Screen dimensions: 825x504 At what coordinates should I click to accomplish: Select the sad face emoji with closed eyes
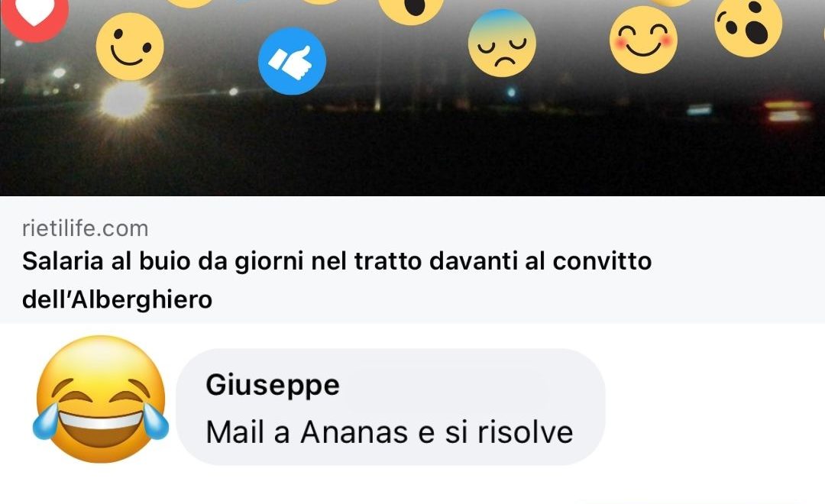pyautogui.click(x=502, y=43)
